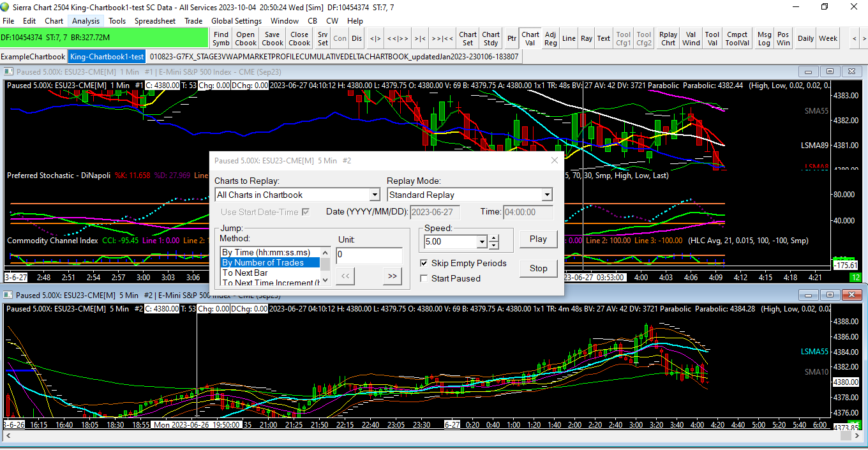Open Pos Win position window
The height and width of the screenshot is (450, 868).
783,38
